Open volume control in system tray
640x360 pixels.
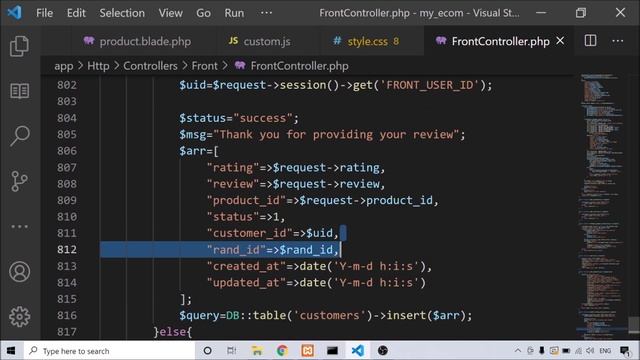click(590, 351)
